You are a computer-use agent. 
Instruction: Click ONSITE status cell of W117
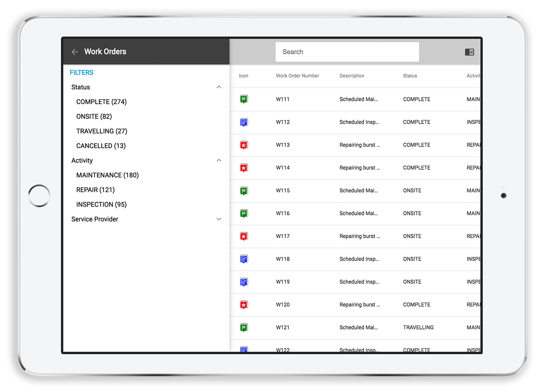412,236
